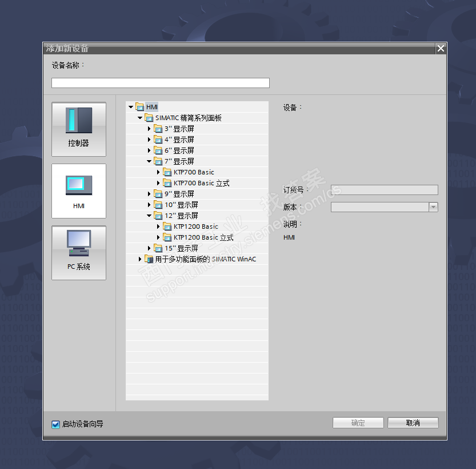Screen dimensions: 476x469
Task: Expand the 10" 显示屏 node arrow
Action: point(149,205)
